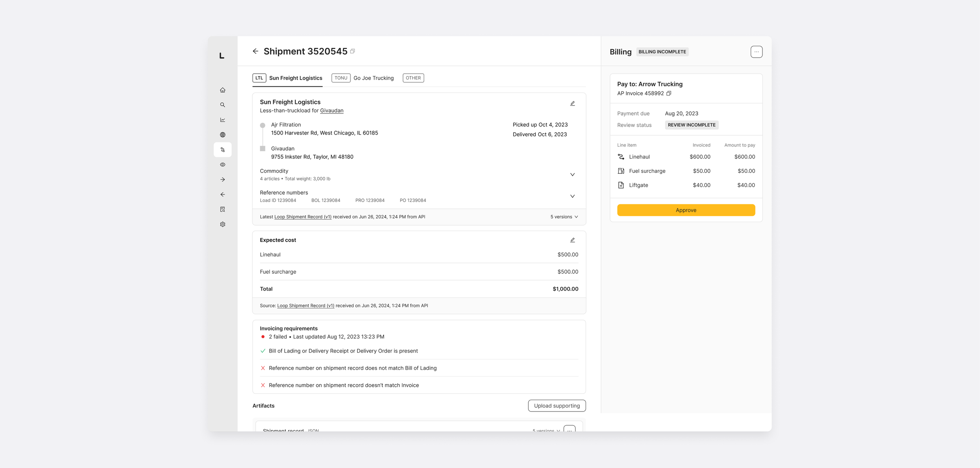Copy shipment number 3520545 icon
980x468 pixels.
coord(352,51)
